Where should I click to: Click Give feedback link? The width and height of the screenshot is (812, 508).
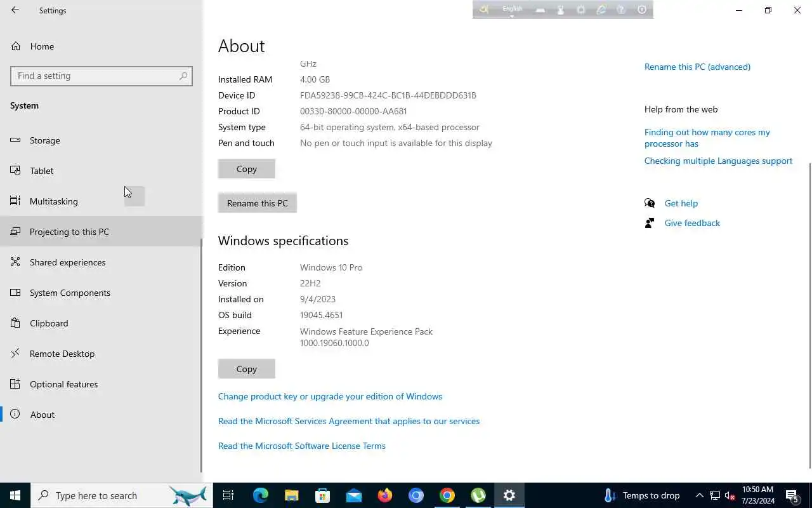(x=692, y=223)
